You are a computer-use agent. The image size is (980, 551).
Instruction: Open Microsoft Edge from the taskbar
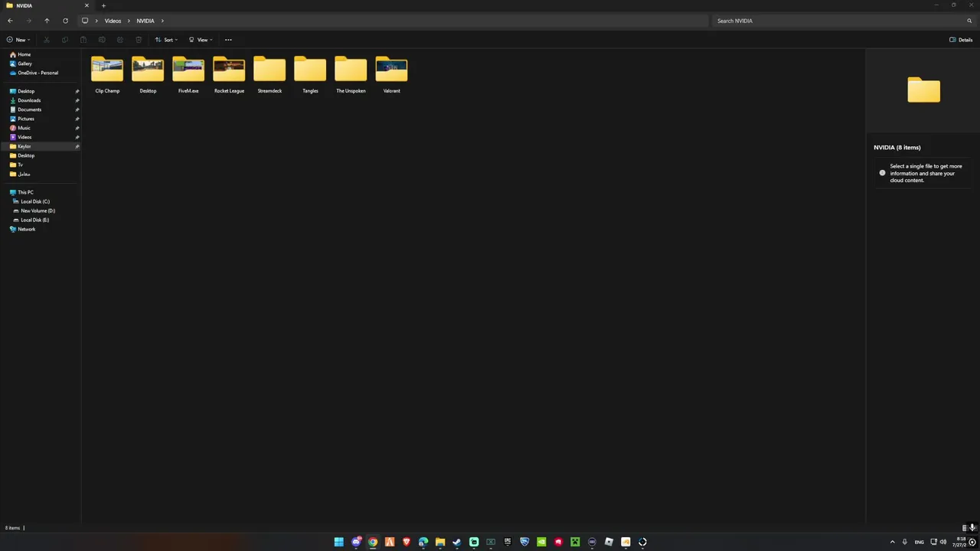[423, 542]
